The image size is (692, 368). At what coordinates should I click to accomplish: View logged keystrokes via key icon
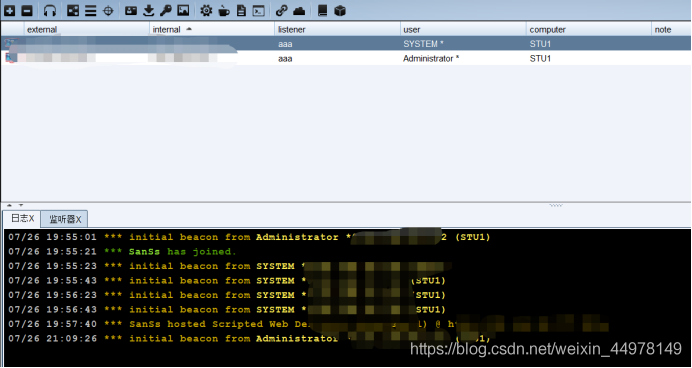click(x=165, y=11)
